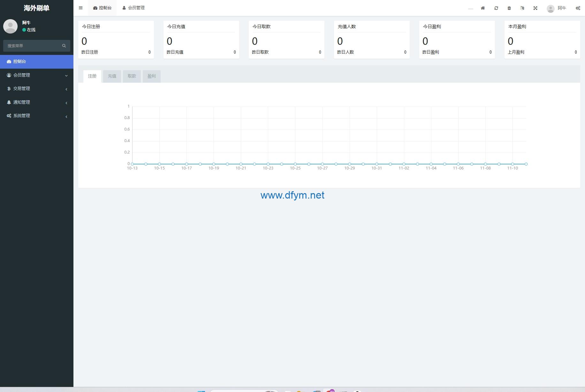Click the sidebar profile avatar picture
Screen dimensions: 585x392
coord(10,26)
